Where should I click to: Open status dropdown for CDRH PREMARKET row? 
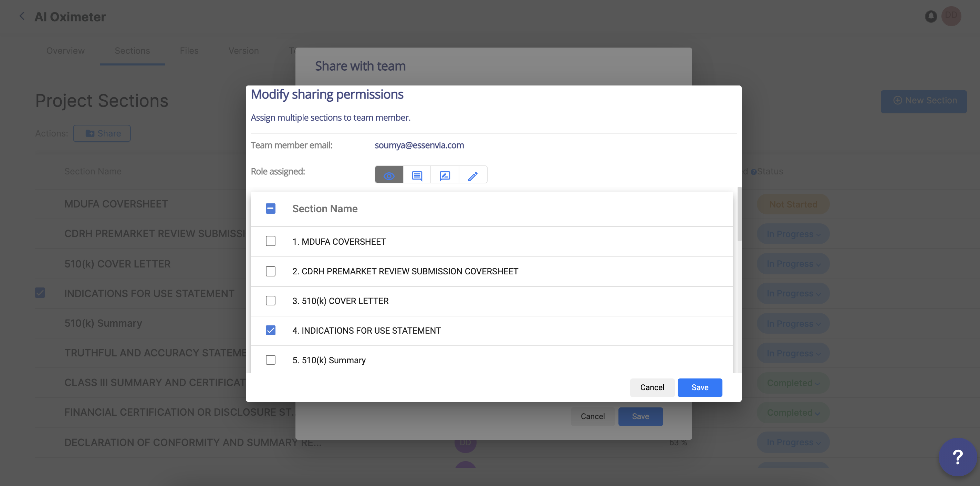(793, 234)
